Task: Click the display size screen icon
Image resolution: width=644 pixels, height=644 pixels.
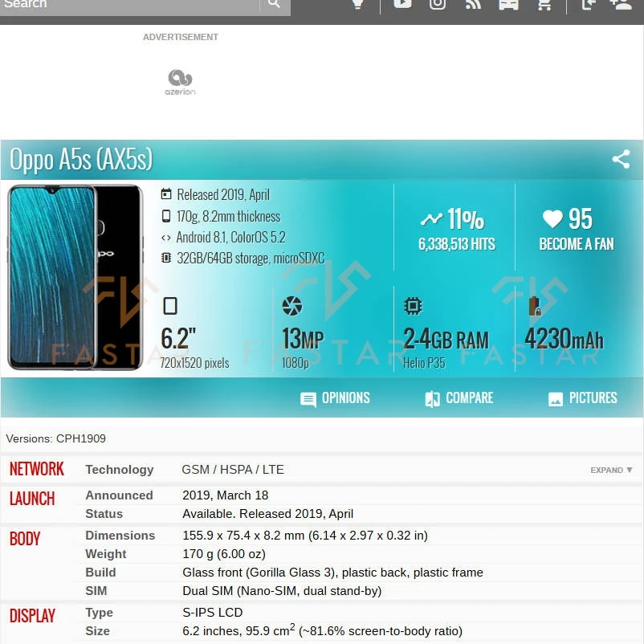Action: pos(170,306)
